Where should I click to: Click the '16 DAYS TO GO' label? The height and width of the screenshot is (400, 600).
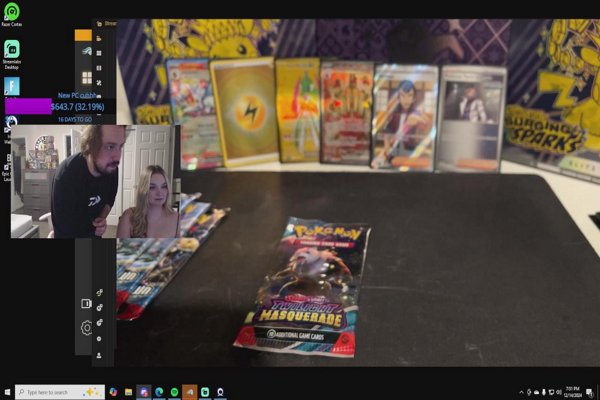click(75, 119)
